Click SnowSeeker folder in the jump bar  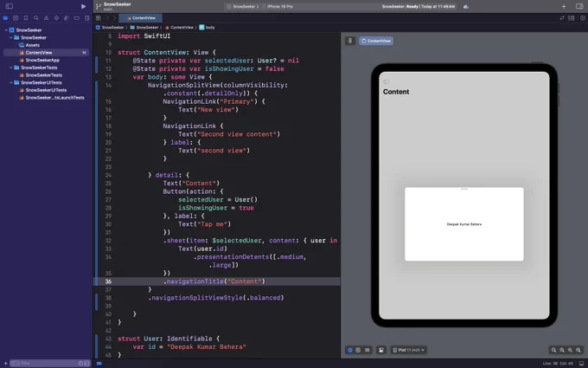pyautogui.click(x=144, y=28)
